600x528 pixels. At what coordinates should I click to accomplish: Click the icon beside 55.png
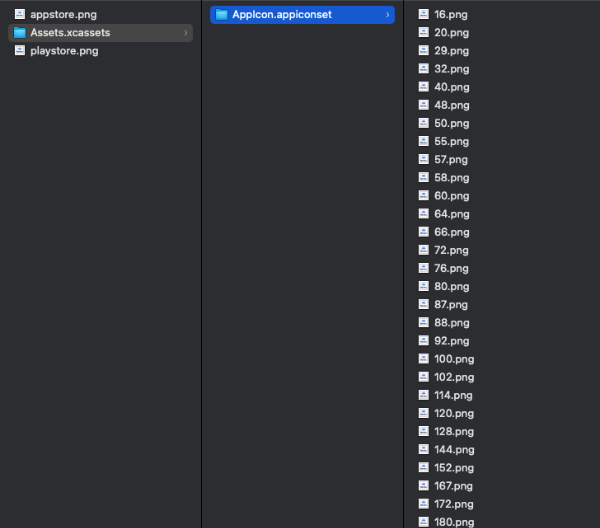[x=424, y=141]
